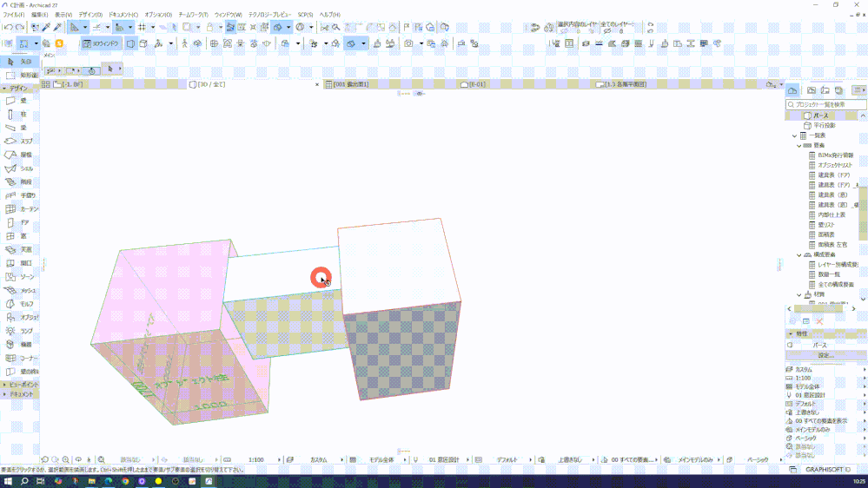The width and height of the screenshot is (868, 488).
Task: Toggle the 3Dウィンドウ button
Action: [x=103, y=43]
